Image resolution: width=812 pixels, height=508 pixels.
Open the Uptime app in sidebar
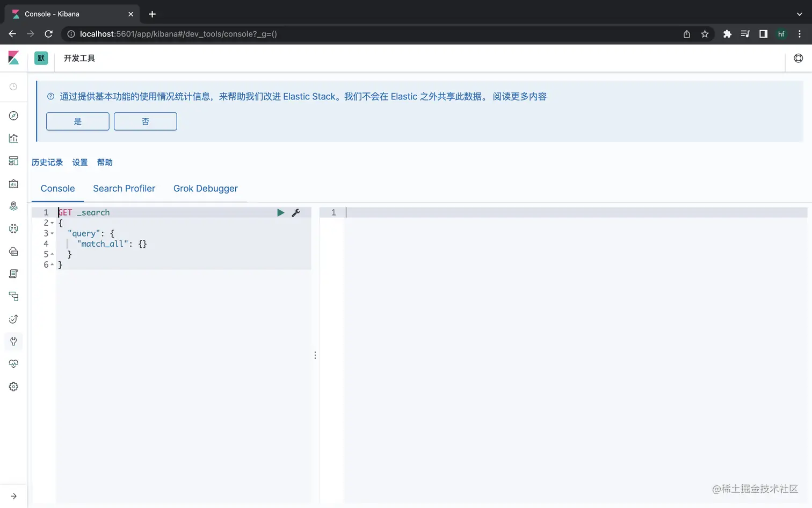[13, 319]
